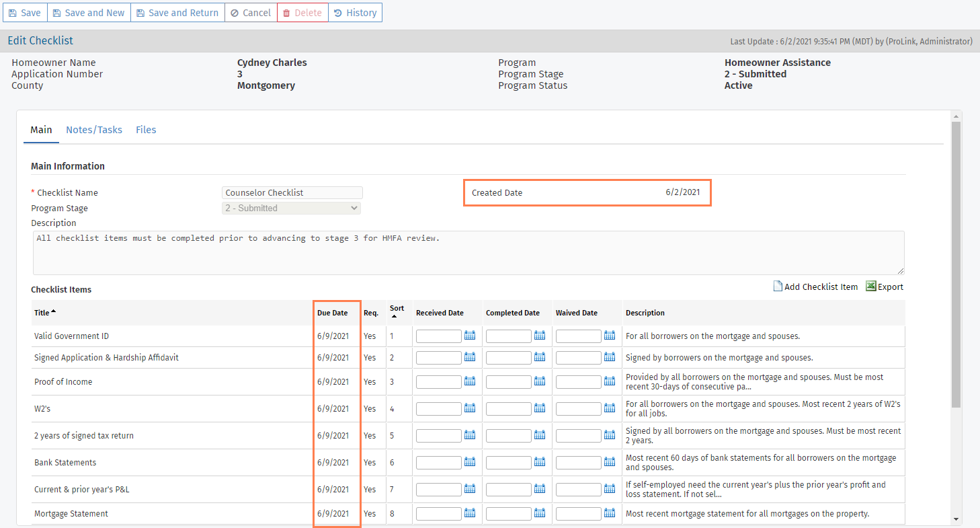
Task: Expand the Program Stage dropdown
Action: pos(291,209)
